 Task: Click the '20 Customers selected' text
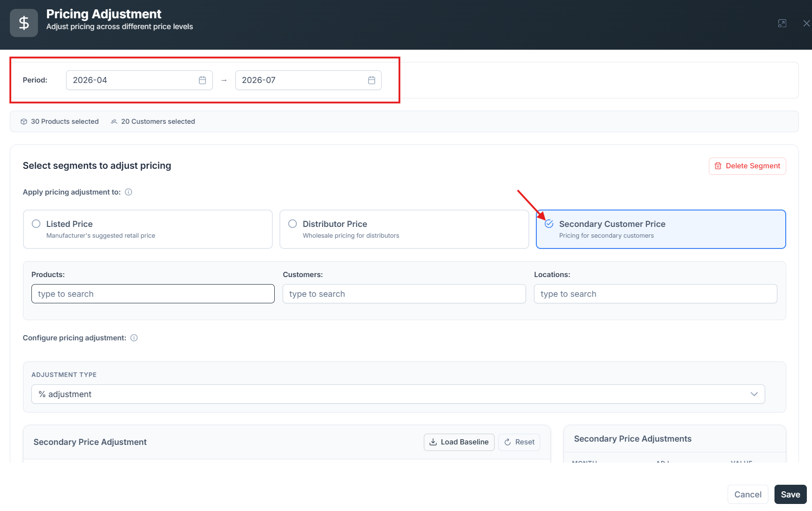(x=158, y=121)
